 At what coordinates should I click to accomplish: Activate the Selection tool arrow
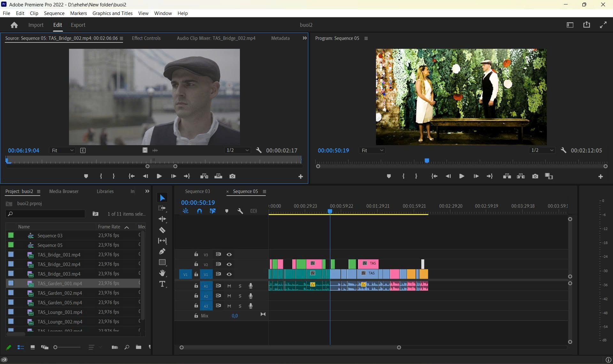[162, 198]
